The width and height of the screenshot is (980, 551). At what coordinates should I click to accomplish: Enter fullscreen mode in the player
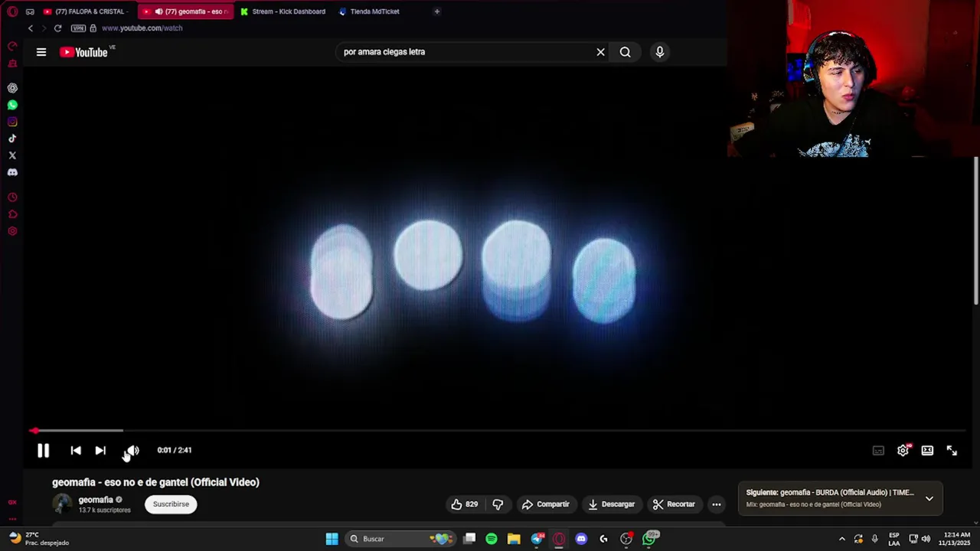(x=952, y=451)
